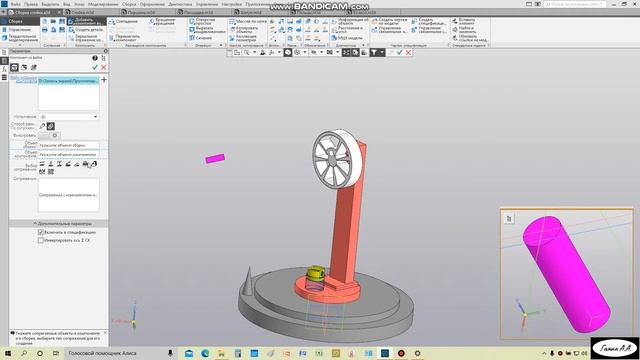
Task: Click the Объект компонента input field
Action: click(x=69, y=155)
